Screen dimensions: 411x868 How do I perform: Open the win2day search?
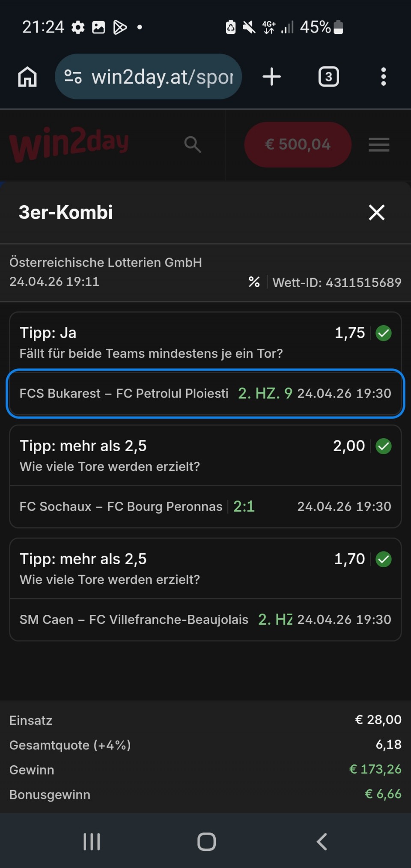(192, 145)
